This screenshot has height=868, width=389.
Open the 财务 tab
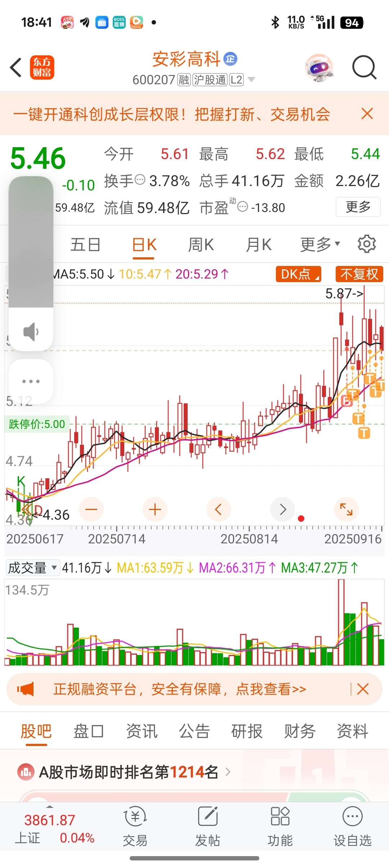(300, 731)
